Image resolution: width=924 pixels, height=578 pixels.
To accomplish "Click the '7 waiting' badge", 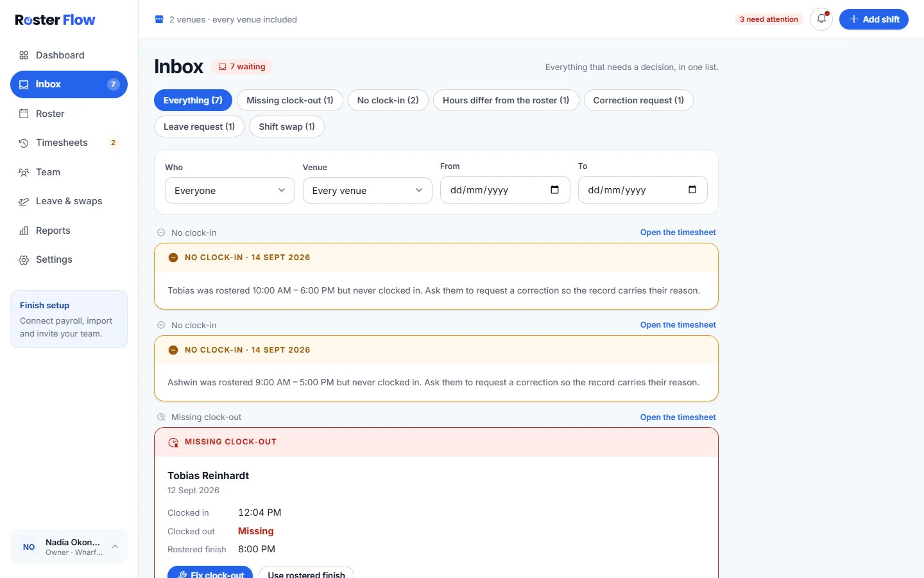I will coord(242,67).
